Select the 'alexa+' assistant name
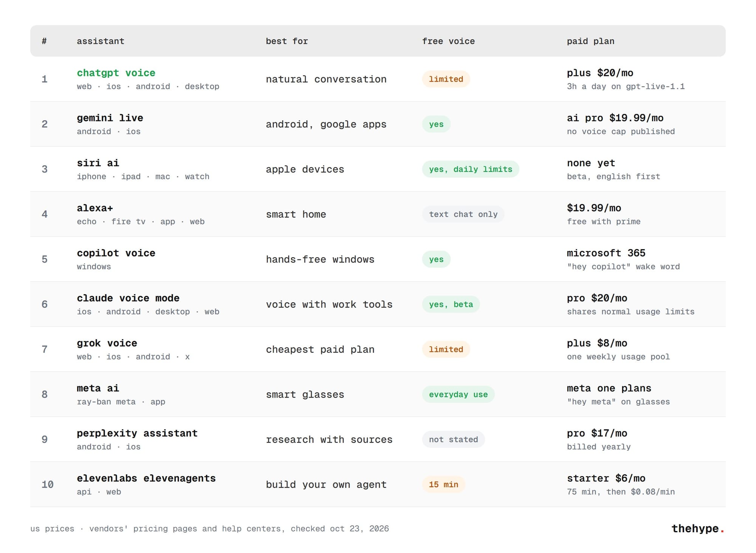 pos(95,208)
